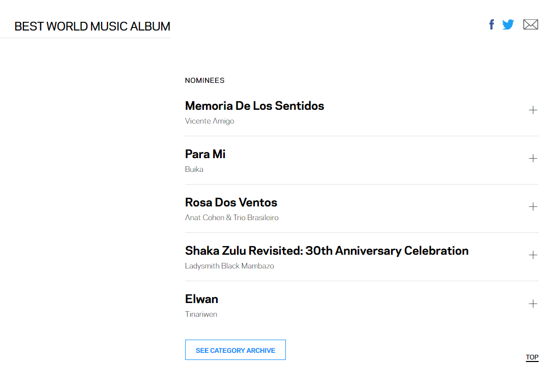Select Shaka Zulu Revisited album title
Viewport: 560px width, 392px height.
[x=327, y=251]
